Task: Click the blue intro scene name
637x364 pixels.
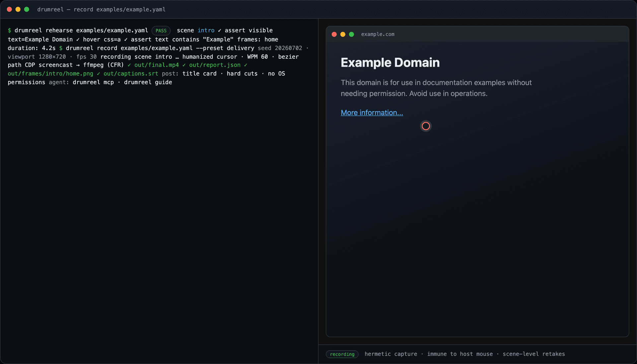Action: click(x=206, y=31)
